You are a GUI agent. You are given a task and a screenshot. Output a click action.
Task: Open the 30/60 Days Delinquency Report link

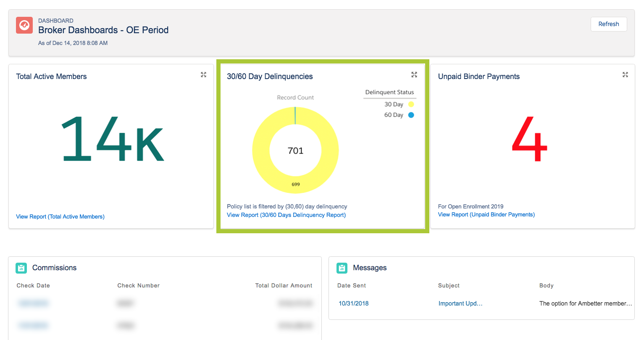(x=286, y=215)
